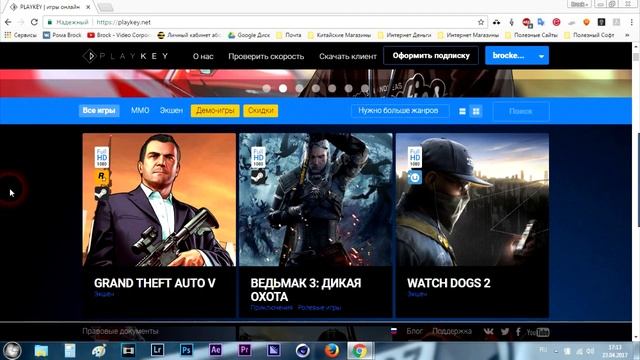Open Firefox from the taskbar
This screenshot has width=640, height=360.
pos(331,350)
